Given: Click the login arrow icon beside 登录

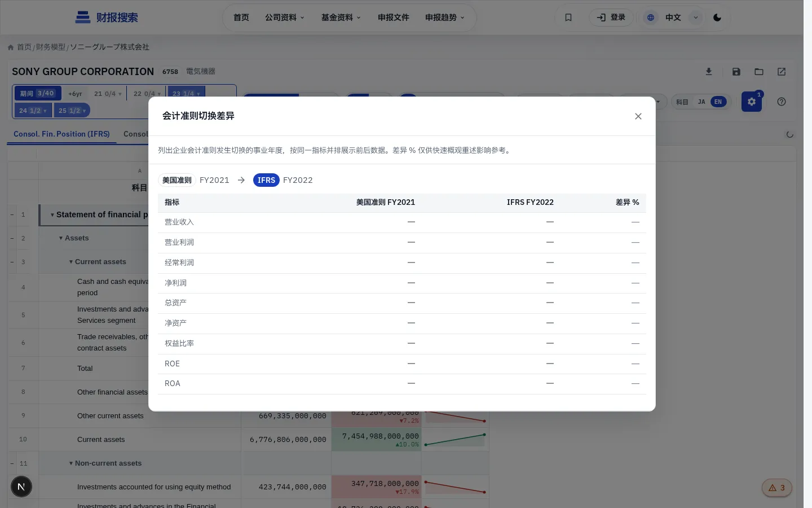Looking at the screenshot, I should tap(601, 17).
